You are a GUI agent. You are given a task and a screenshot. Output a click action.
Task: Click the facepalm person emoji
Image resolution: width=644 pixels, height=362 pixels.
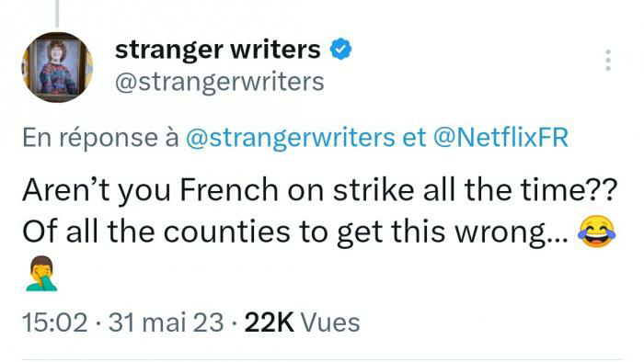click(41, 274)
